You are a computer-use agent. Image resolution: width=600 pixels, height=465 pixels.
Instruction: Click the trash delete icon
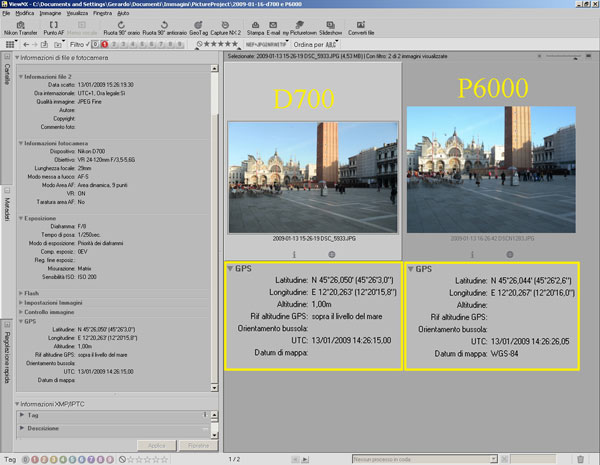point(580,459)
